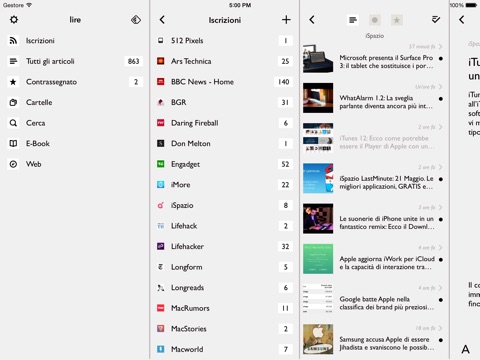
Task: Toggle unread dot on WhatAlarm article
Action: point(441,99)
